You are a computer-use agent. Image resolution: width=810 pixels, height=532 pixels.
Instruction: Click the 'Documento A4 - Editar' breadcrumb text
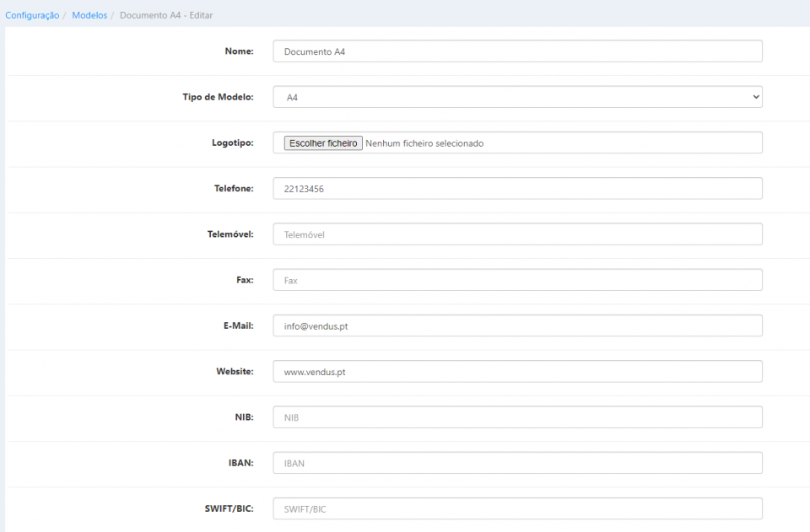166,15
